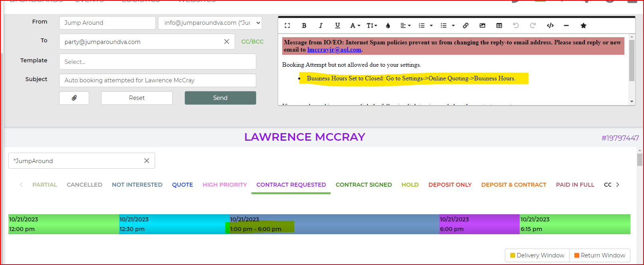644x265 pixels.
Task: Expand the text alignment dropdown
Action: (405, 26)
